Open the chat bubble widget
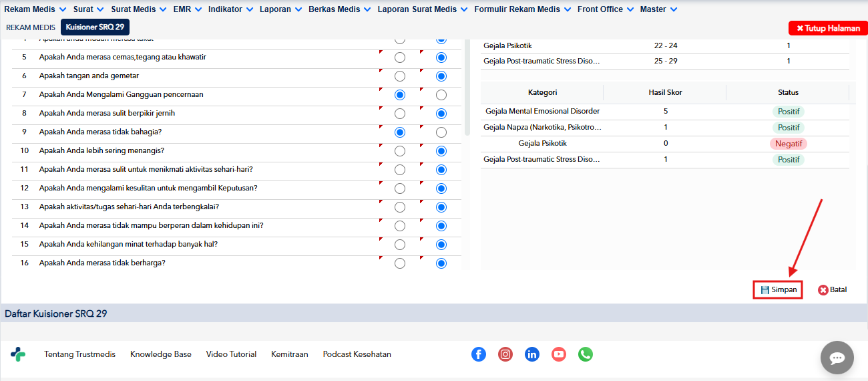Screen dimensions: 868x381 [x=837, y=358]
